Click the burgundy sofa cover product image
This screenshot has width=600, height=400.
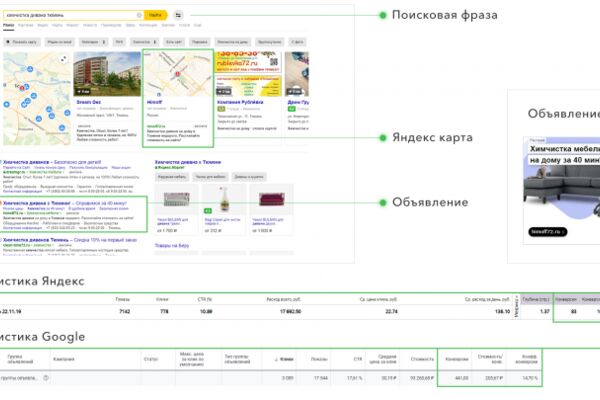tap(272, 199)
